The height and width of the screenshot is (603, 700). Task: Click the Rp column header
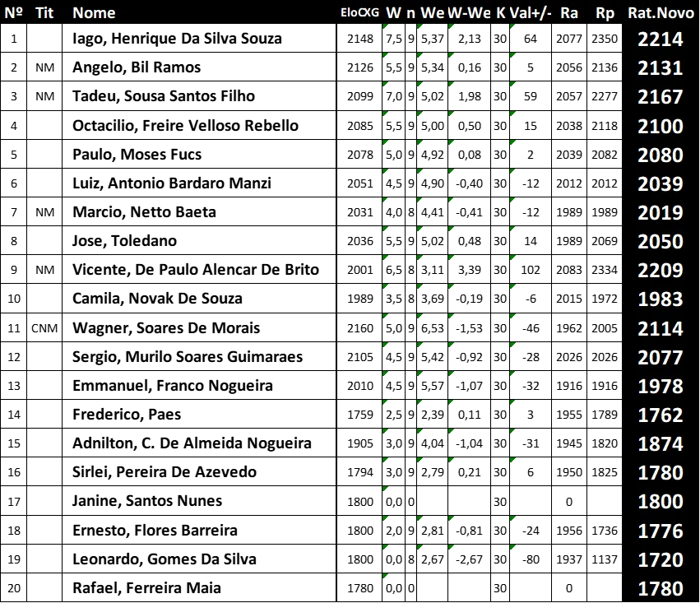coord(605,13)
